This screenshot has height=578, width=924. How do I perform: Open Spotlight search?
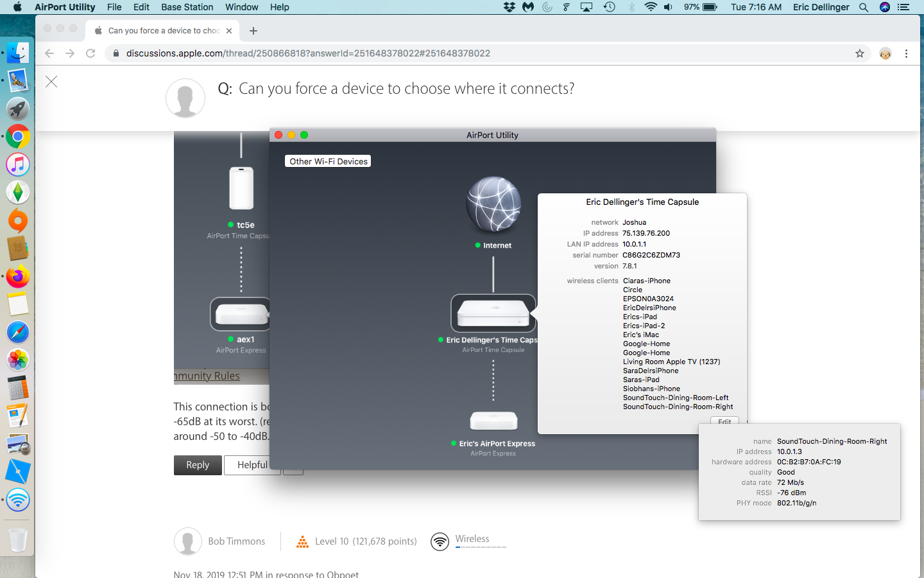tap(864, 7)
